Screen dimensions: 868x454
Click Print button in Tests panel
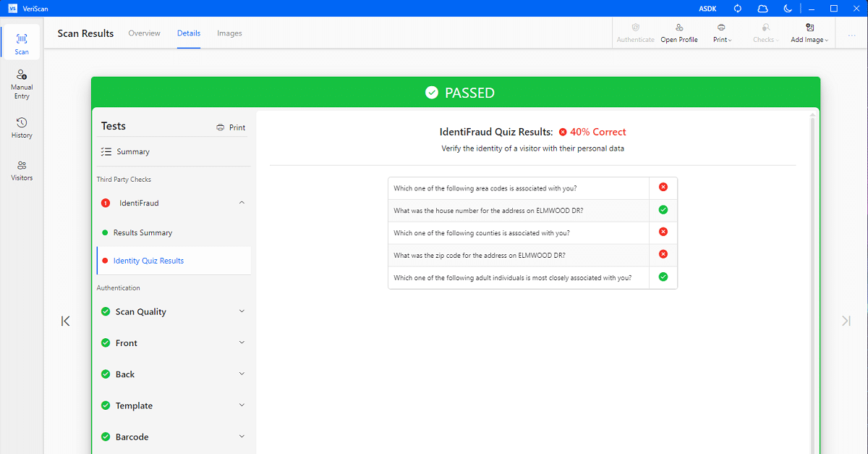[x=231, y=127]
